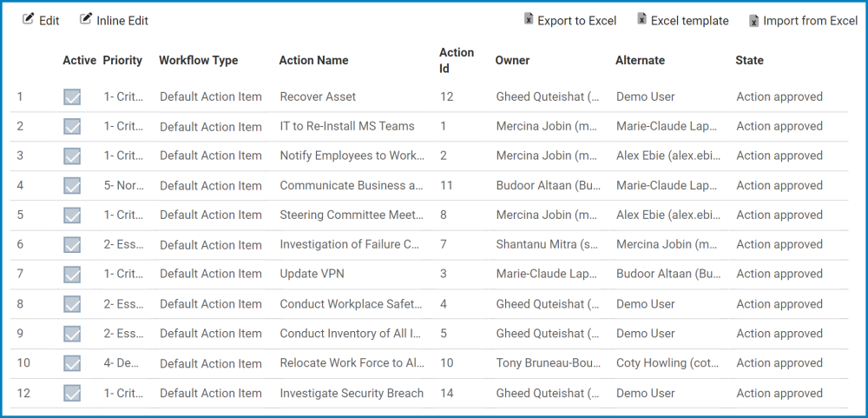Click the Edit pencil icon
This screenshot has width=868, height=418.
(29, 19)
